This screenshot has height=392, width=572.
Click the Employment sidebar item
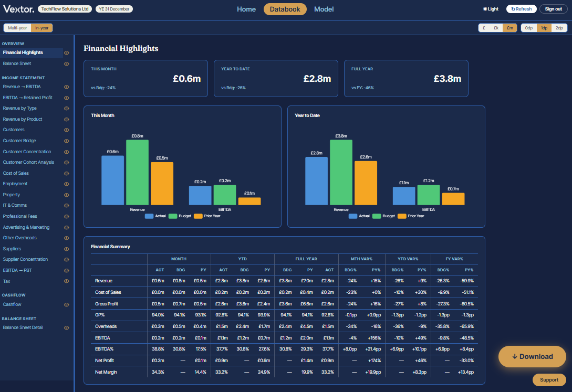pyautogui.click(x=15, y=184)
